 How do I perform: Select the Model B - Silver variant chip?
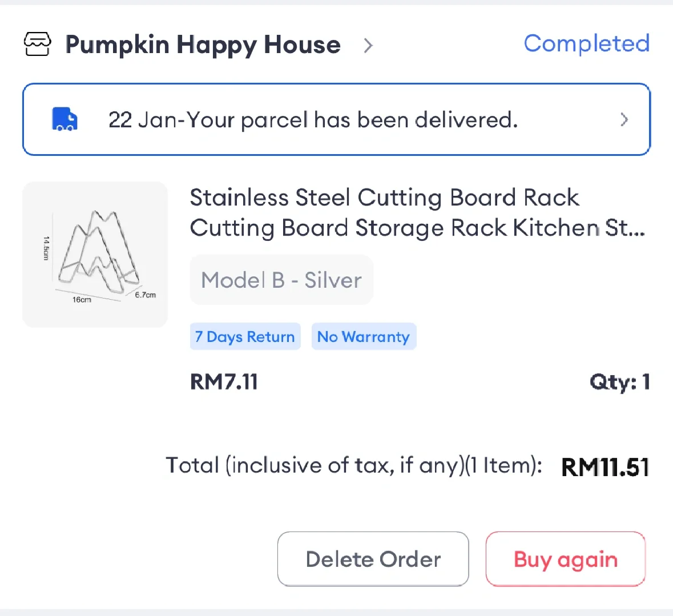tap(281, 280)
